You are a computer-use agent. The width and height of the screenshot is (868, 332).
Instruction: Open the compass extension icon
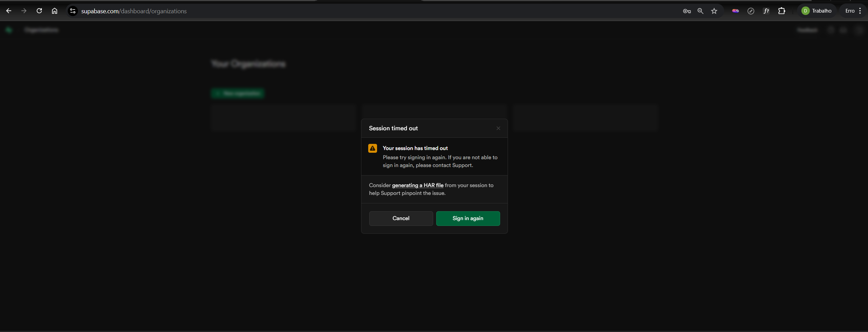[751, 11]
